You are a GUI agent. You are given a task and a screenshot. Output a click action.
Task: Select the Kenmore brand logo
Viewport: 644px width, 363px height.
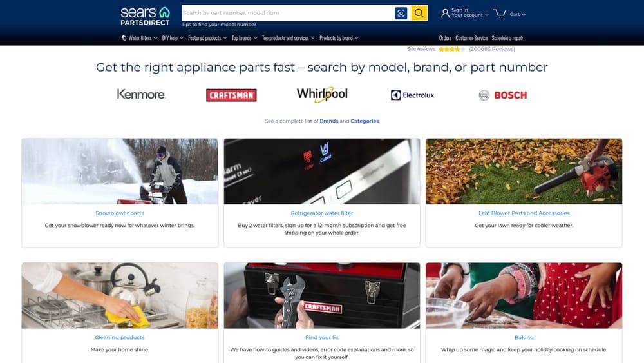click(x=141, y=95)
